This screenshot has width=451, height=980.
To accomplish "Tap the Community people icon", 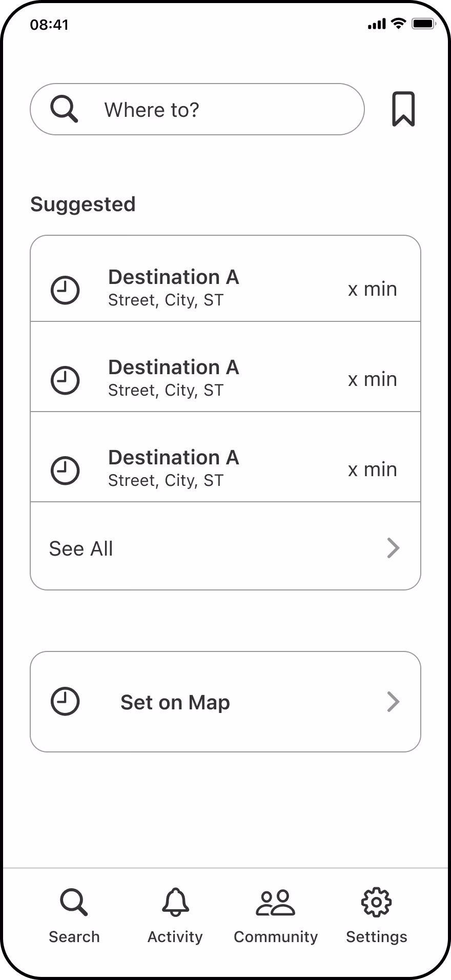I will 276,903.
